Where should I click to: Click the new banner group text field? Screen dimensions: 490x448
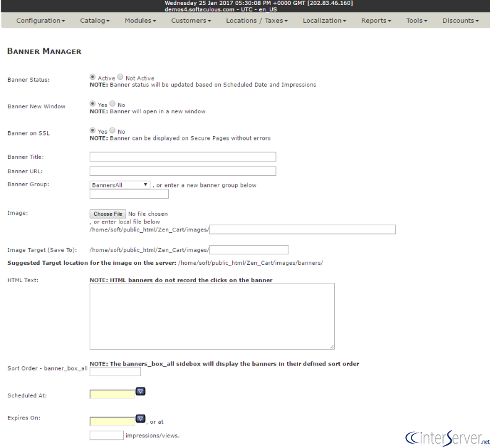[x=129, y=194]
